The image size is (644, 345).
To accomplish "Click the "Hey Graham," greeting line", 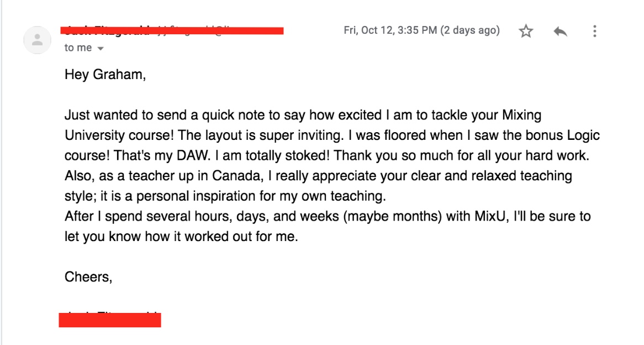I will click(x=105, y=75).
